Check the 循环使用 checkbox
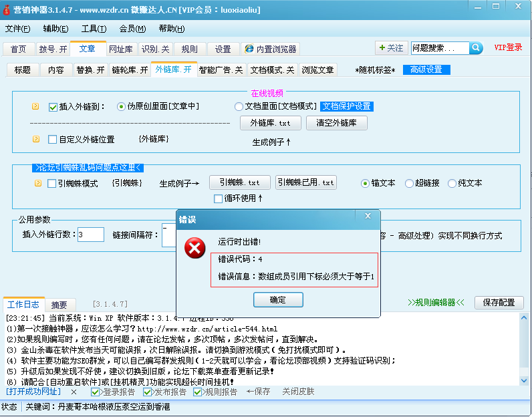This screenshot has height=419, width=532. [218, 198]
